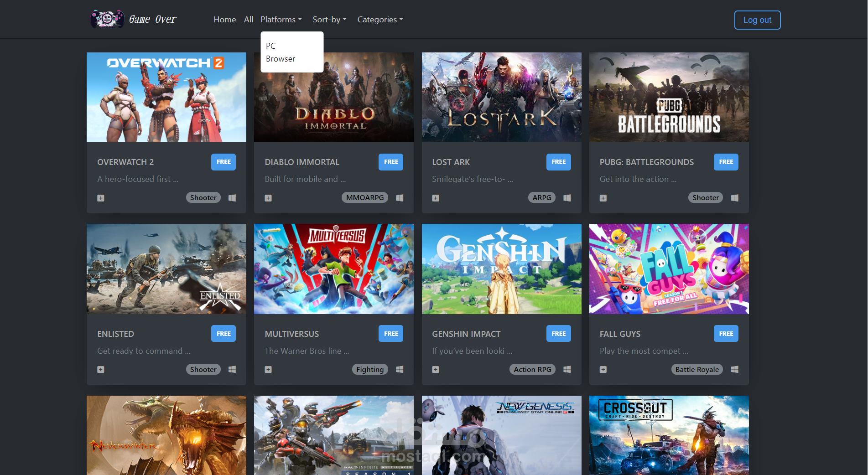Click the plus icon on Fall Guys card
This screenshot has width=868, height=475.
click(x=603, y=370)
